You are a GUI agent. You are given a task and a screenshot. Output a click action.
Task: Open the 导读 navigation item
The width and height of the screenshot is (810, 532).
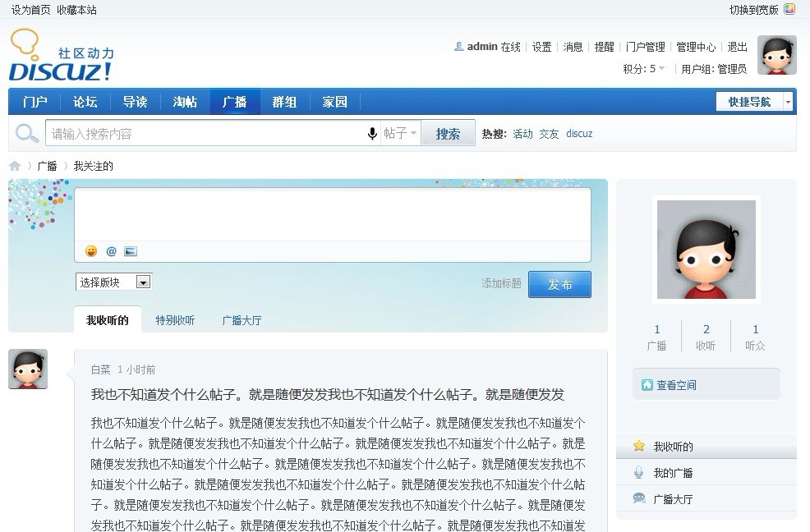pos(136,102)
